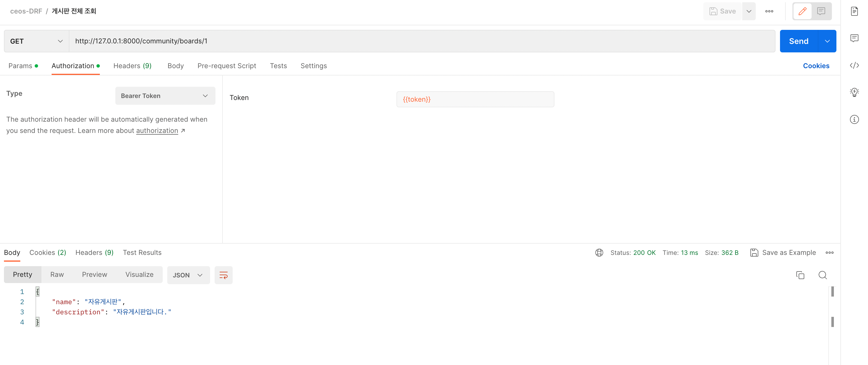This screenshot has height=365, width=868.
Task: Click the Token input field
Action: click(x=475, y=99)
